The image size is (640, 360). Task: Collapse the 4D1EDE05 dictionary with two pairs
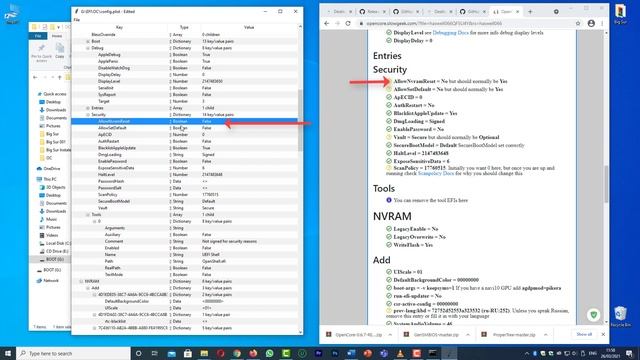pos(94,295)
